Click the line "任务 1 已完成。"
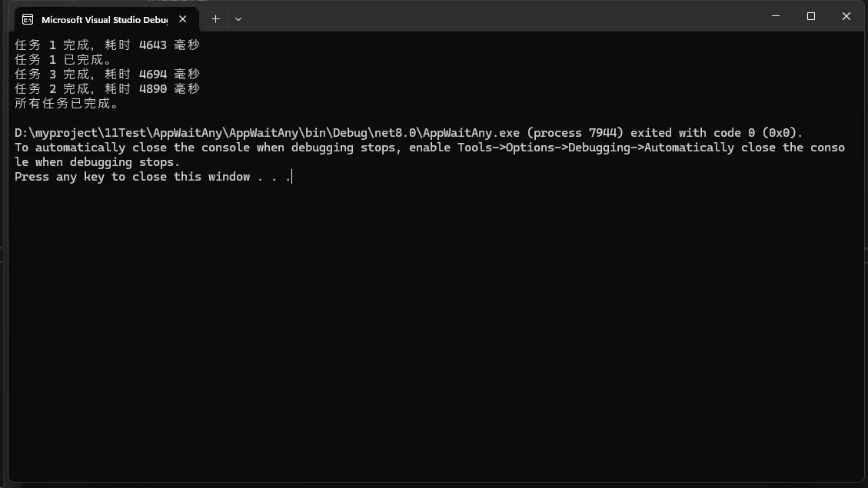Screen dimensions: 868x488 click(65, 60)
